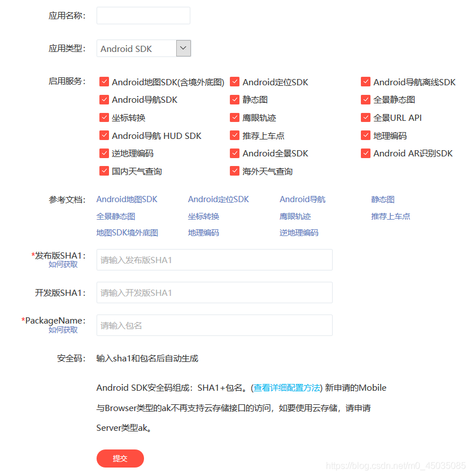This screenshot has height=476, width=471.
Task: Click the 开发版SHA1 input field
Action: [215, 292]
